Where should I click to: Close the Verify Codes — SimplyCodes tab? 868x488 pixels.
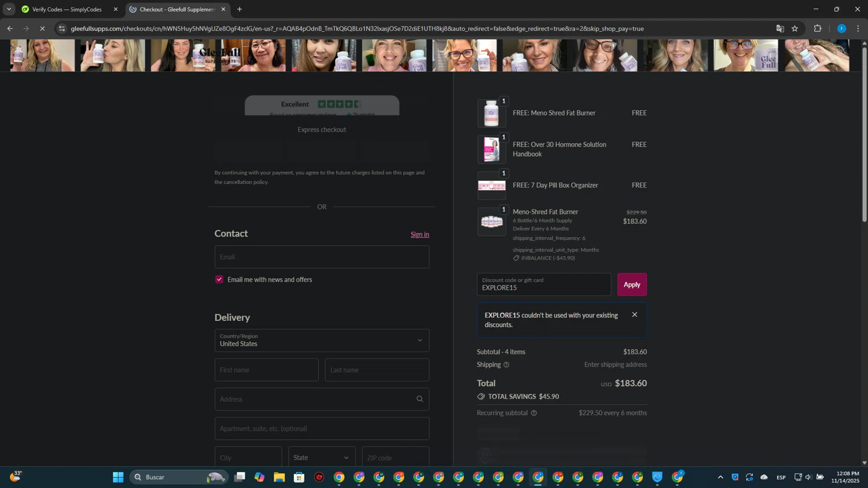tap(116, 9)
